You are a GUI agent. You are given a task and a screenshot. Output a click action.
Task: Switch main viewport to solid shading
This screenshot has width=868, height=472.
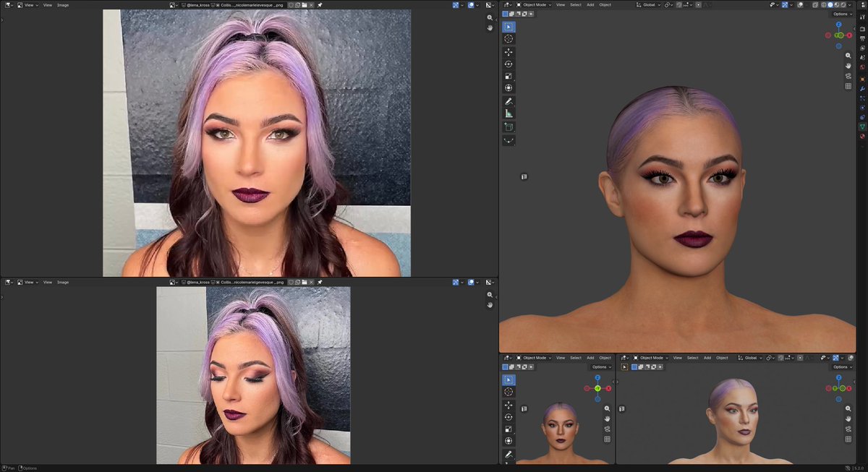pyautogui.click(x=830, y=5)
